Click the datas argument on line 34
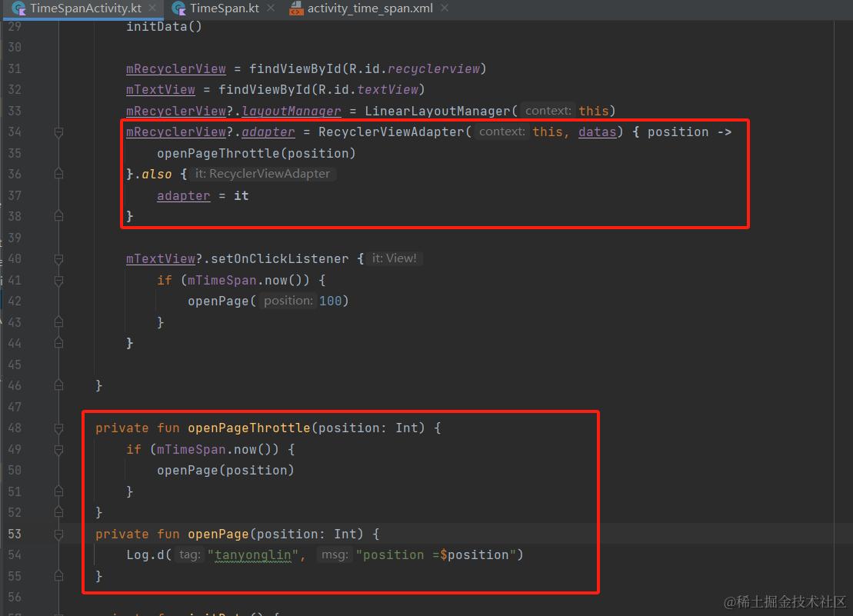 pyautogui.click(x=598, y=132)
